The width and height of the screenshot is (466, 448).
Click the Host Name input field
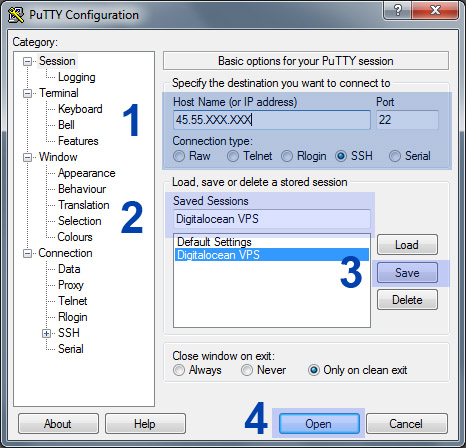click(x=272, y=120)
